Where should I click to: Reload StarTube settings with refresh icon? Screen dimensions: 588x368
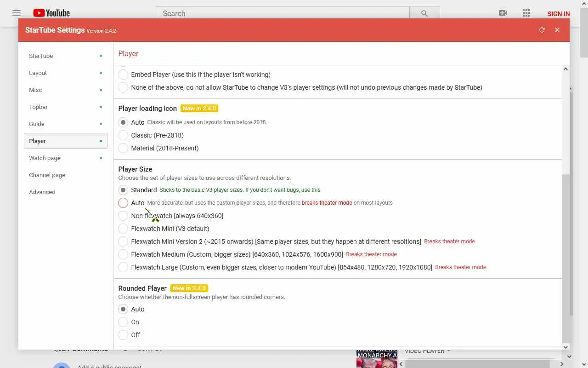point(542,30)
